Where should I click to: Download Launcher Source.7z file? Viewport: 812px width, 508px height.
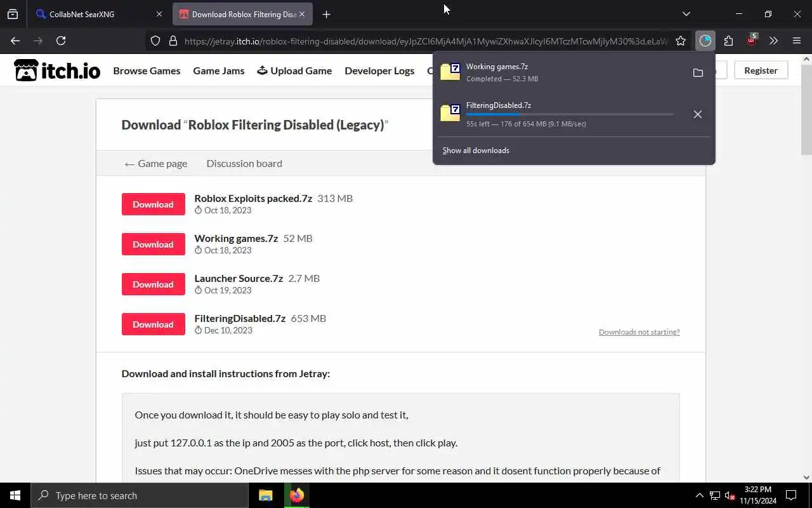pos(154,284)
